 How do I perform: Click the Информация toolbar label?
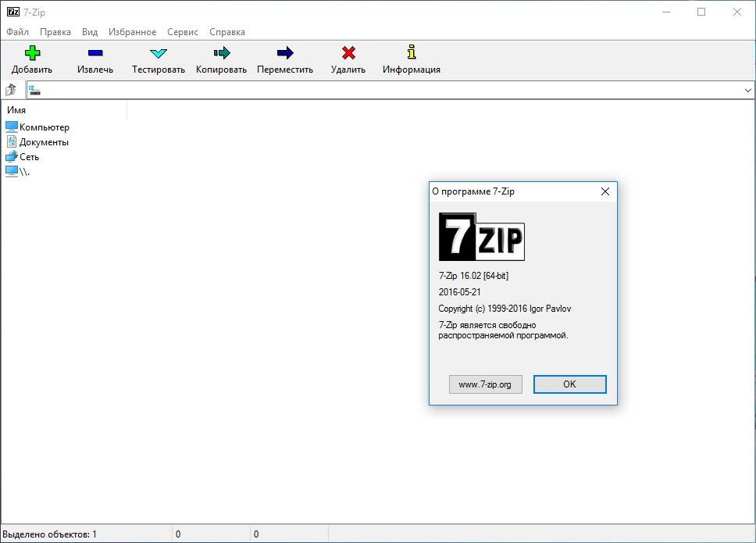point(412,70)
